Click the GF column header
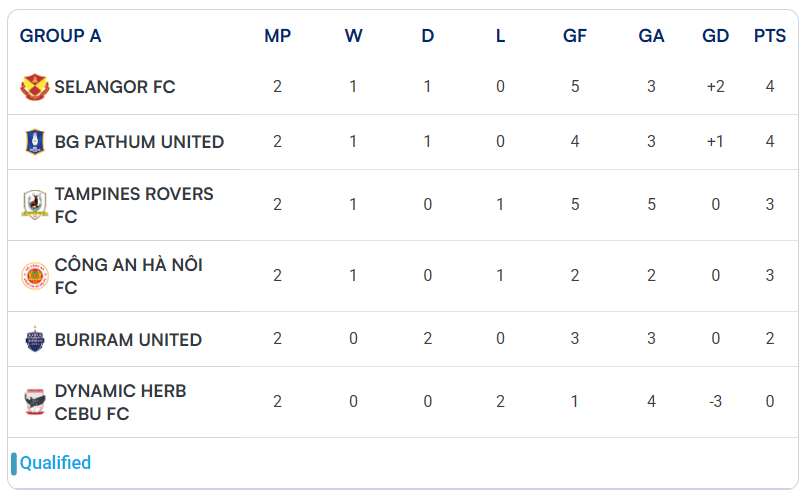This screenshot has width=806, height=499. (575, 36)
